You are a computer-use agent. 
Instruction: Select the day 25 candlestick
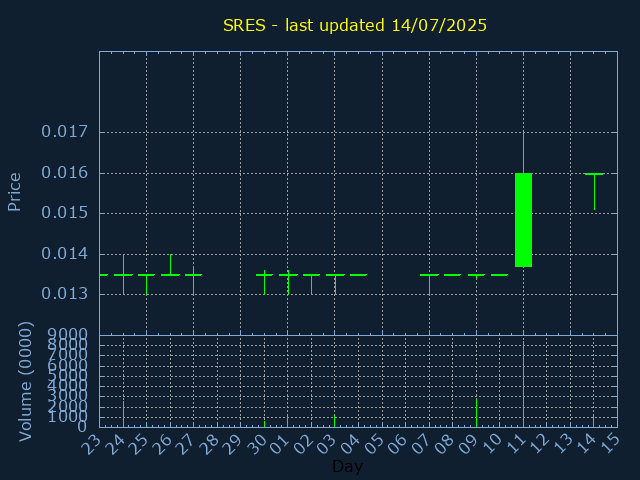[147, 284]
